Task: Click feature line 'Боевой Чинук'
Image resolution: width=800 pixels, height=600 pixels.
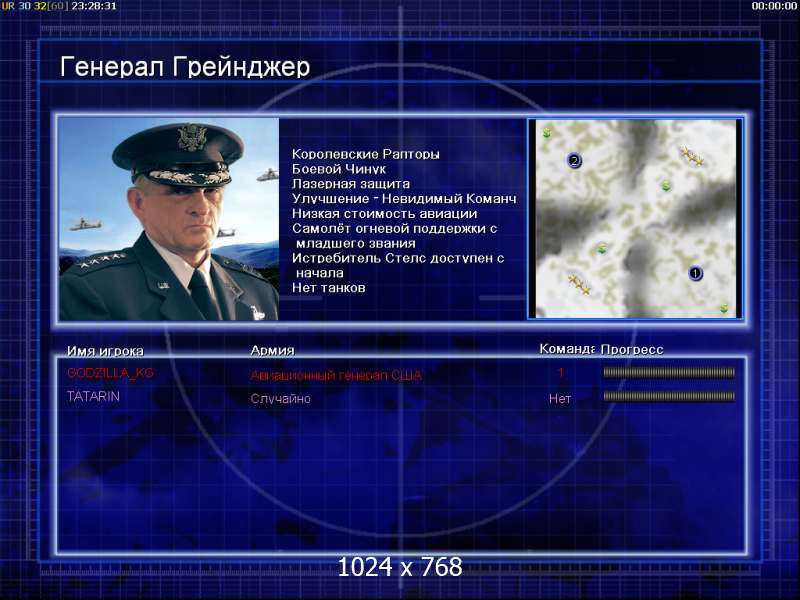Action: (339, 169)
